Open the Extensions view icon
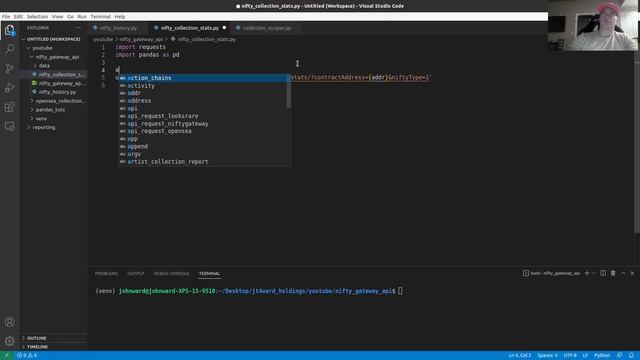The width and height of the screenshot is (640, 360). pos(9,107)
